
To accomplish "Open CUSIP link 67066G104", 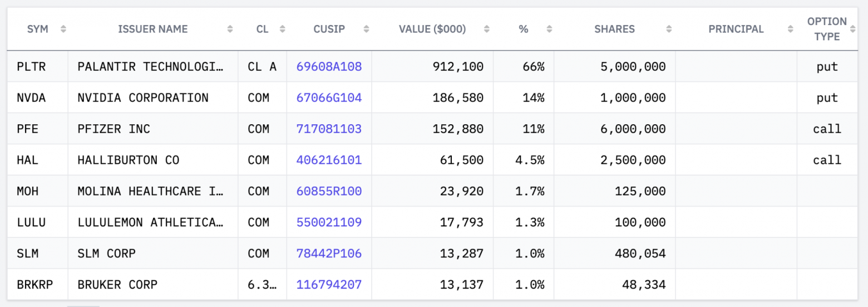I will pos(329,98).
